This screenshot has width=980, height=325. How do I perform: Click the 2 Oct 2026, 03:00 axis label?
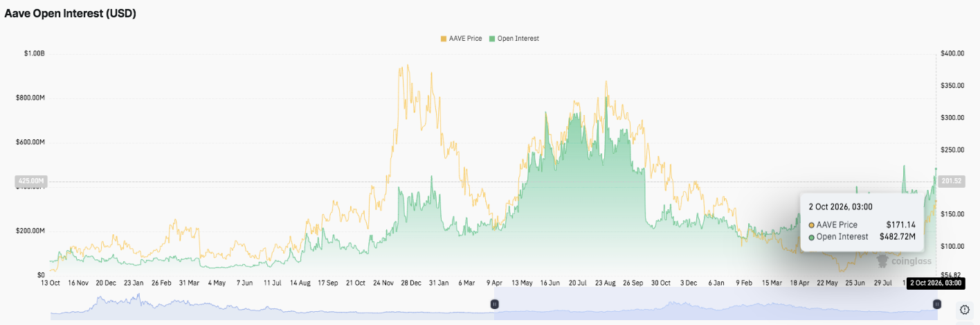point(936,283)
